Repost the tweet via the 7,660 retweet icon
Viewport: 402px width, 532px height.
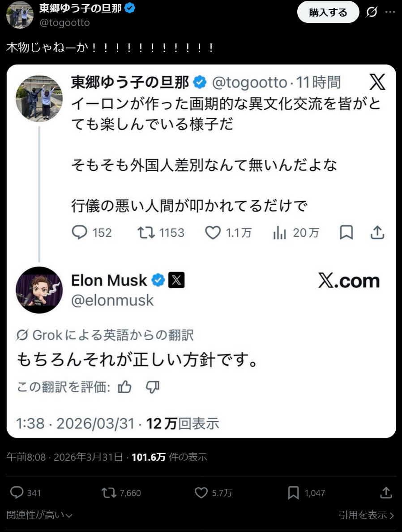pyautogui.click(x=108, y=493)
